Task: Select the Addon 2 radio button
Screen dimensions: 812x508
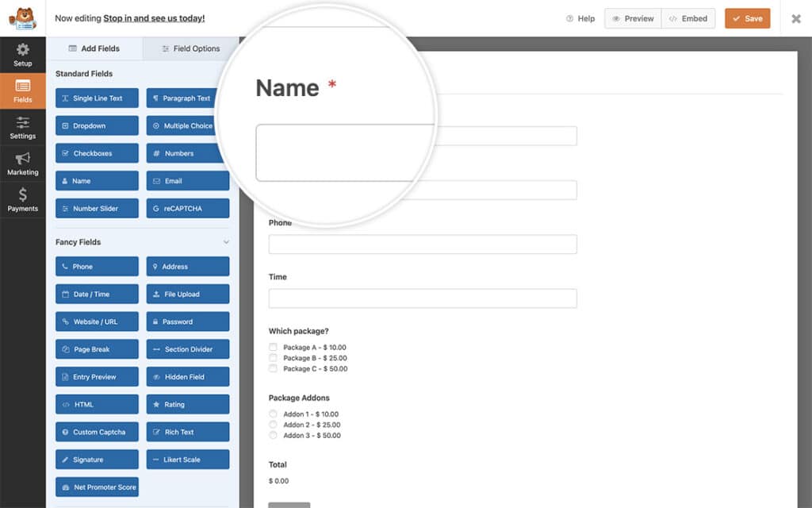Action: coord(274,423)
